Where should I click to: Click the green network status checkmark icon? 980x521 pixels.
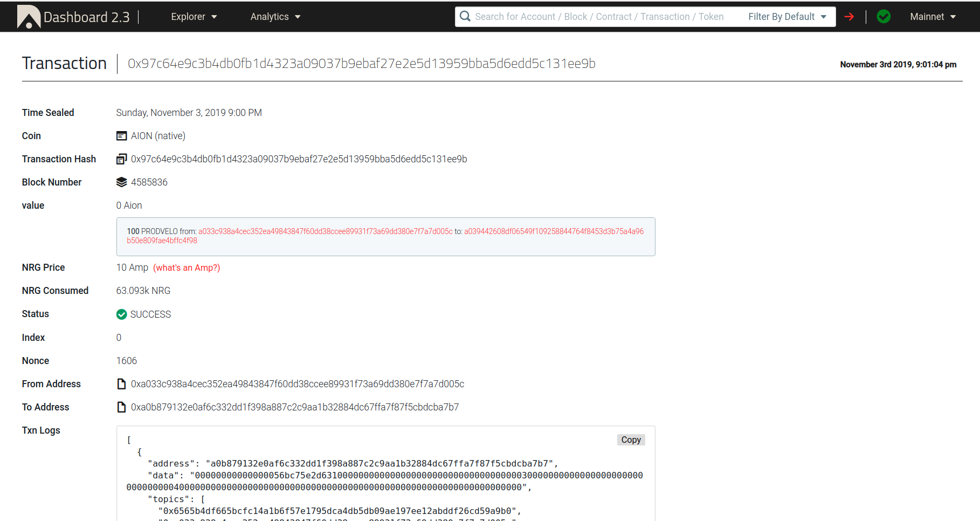[884, 16]
